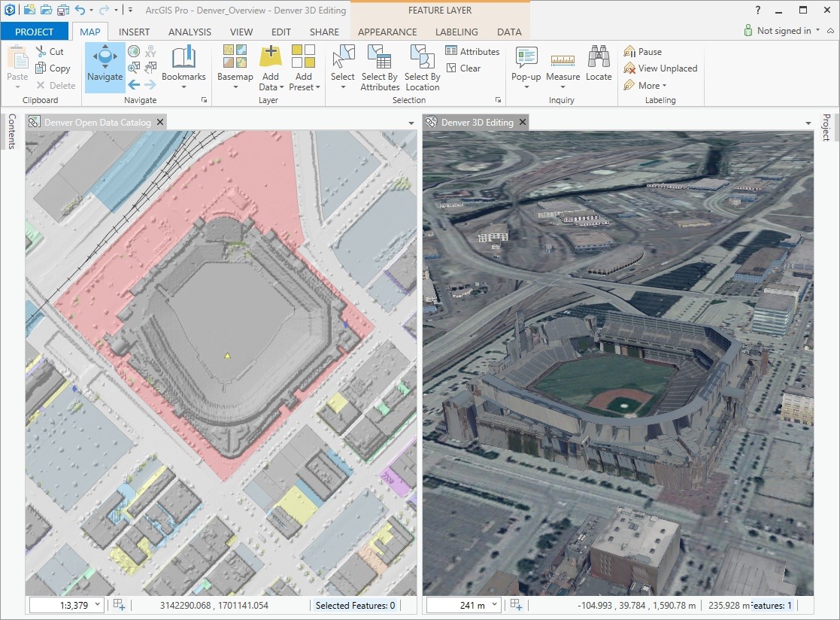
Task: Activate the Denver Open Data Catalog view tab
Action: [97, 122]
